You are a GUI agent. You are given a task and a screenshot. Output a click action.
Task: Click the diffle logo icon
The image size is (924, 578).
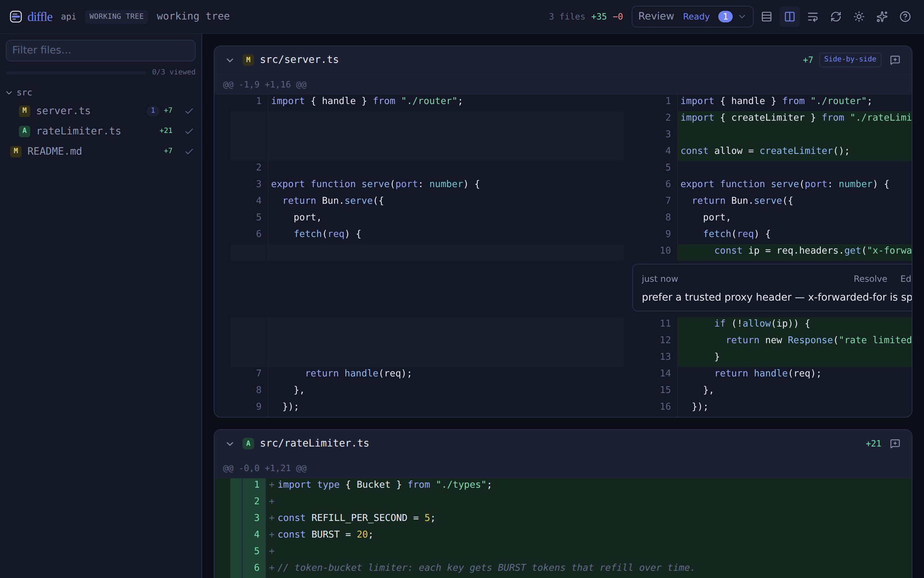pos(16,17)
